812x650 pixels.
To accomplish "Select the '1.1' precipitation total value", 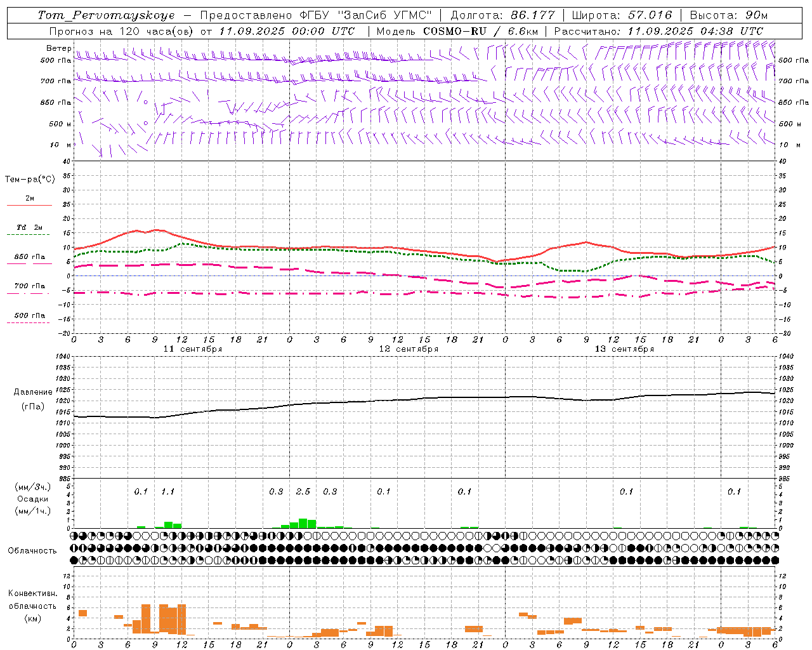I will tap(167, 491).
